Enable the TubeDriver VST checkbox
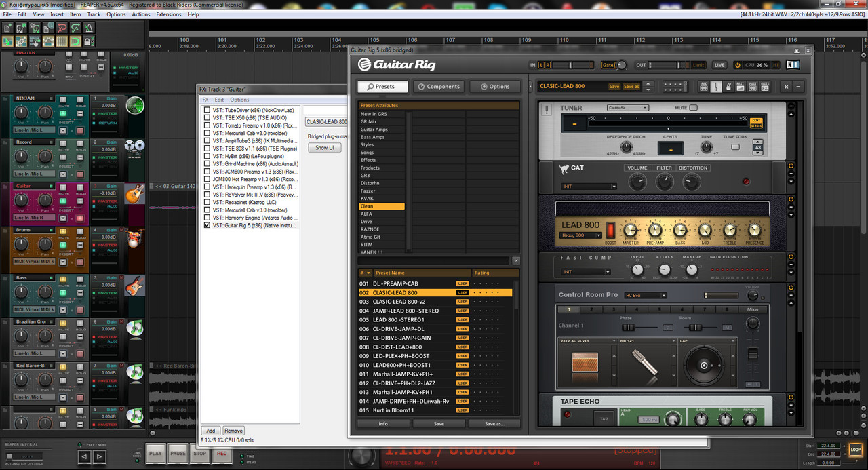Image resolution: width=868 pixels, height=470 pixels. click(208, 109)
